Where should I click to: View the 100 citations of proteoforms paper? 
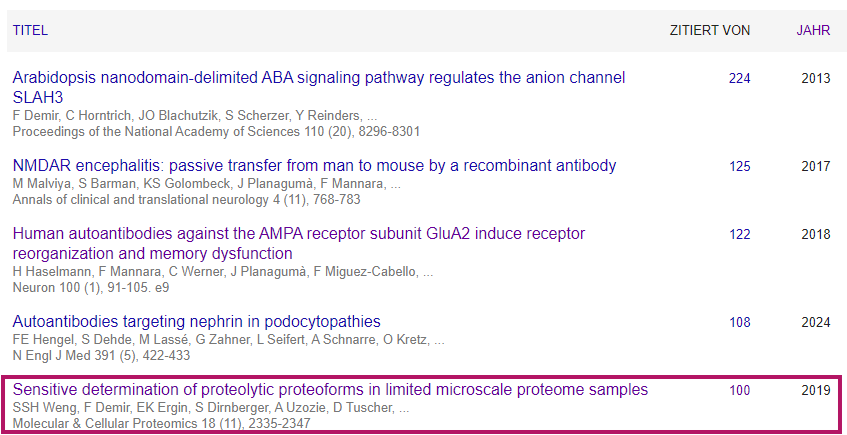pos(740,390)
